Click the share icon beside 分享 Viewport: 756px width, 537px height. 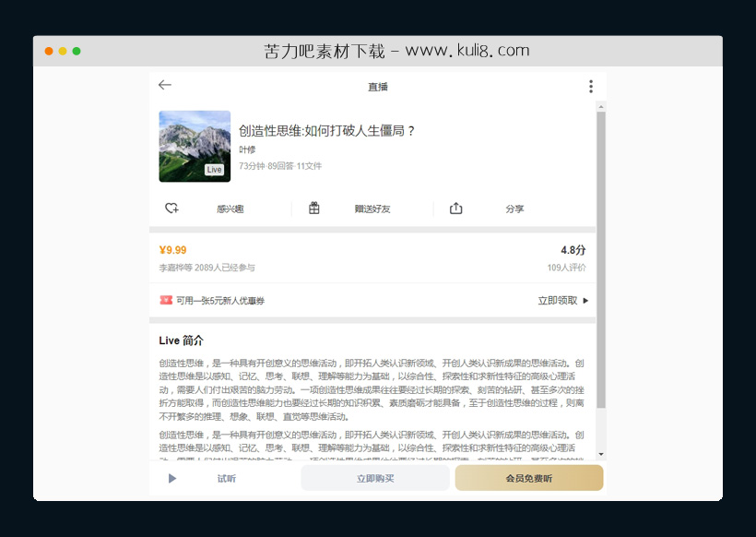(455, 209)
